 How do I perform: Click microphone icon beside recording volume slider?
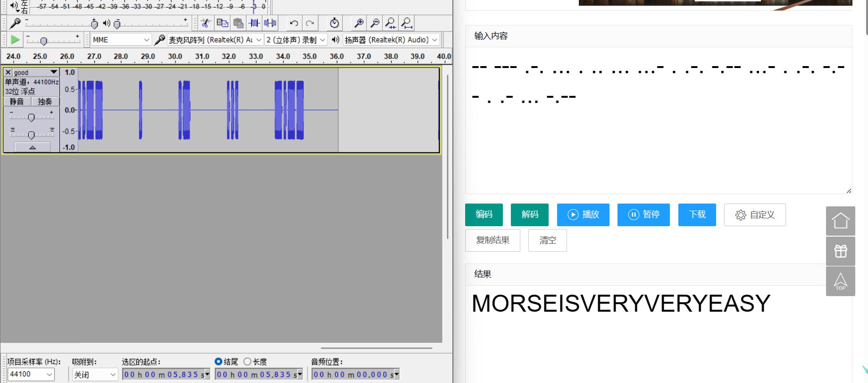tap(15, 23)
